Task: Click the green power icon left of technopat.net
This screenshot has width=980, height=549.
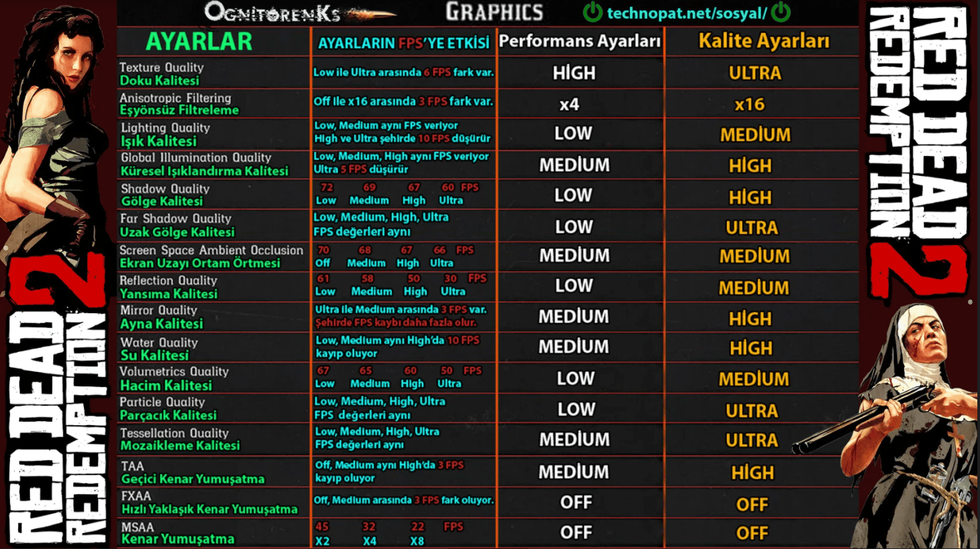Action: 592,12
